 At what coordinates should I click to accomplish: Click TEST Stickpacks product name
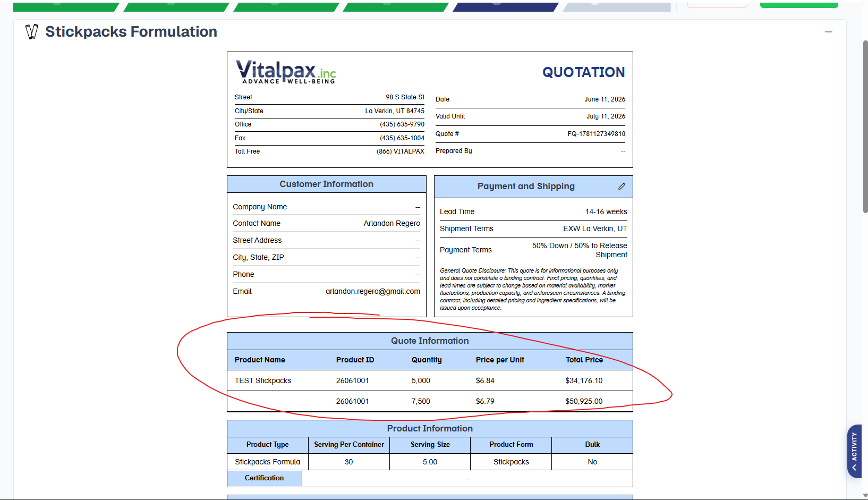(263, 381)
